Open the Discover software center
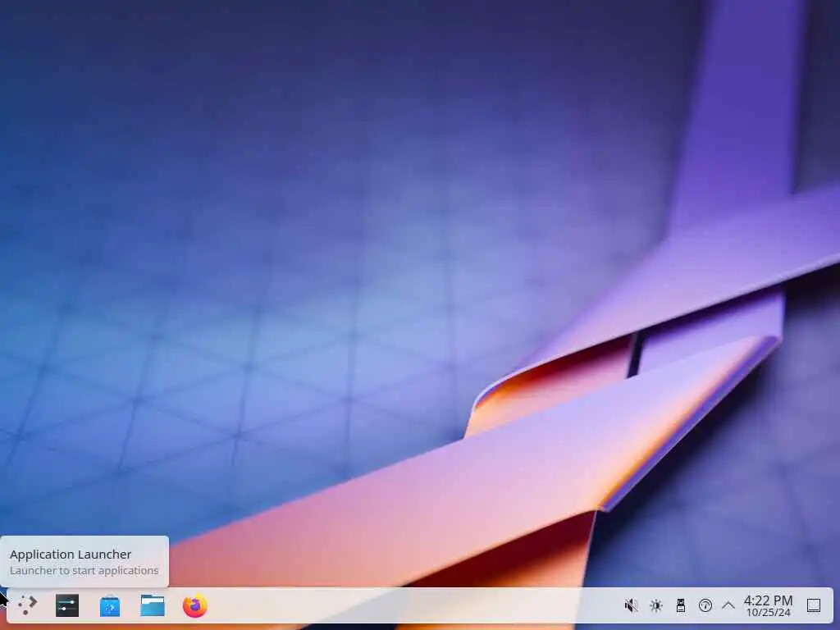The width and height of the screenshot is (840, 630). (110, 606)
